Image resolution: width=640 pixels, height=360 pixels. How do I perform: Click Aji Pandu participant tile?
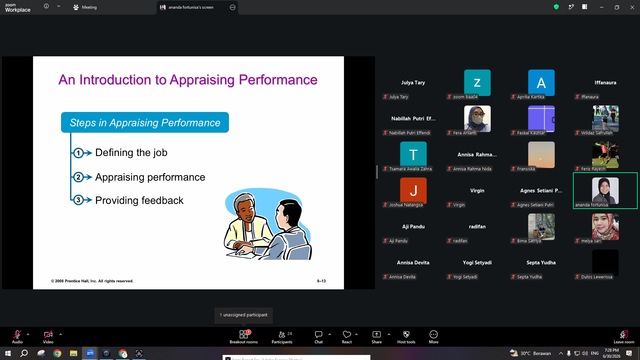[x=413, y=227]
